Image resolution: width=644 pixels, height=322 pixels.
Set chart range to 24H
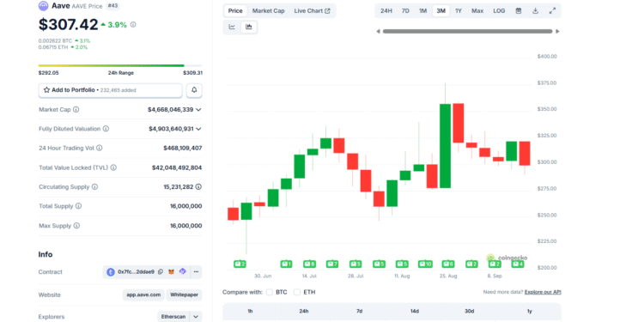click(386, 11)
